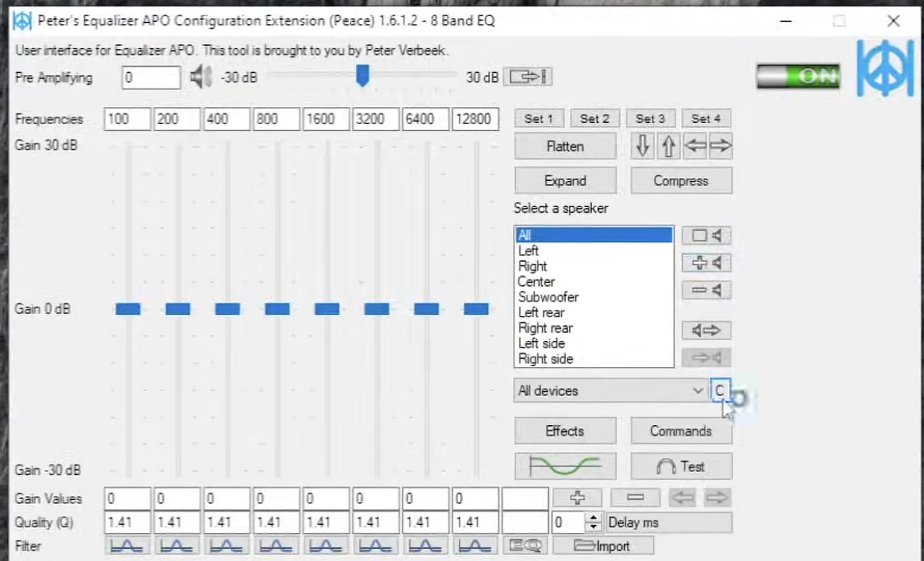Screen dimensions: 924x561
Task: Increase the Delay ms stepper value
Action: [594, 517]
